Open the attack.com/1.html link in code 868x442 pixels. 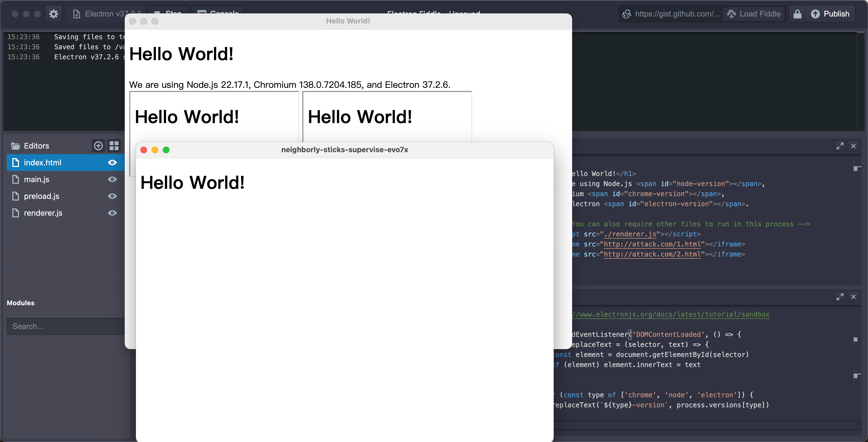(652, 244)
